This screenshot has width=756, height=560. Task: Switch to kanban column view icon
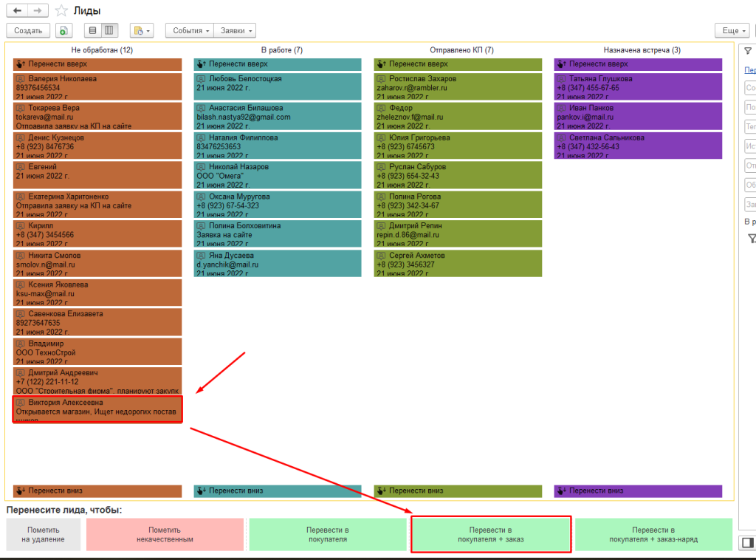click(109, 30)
